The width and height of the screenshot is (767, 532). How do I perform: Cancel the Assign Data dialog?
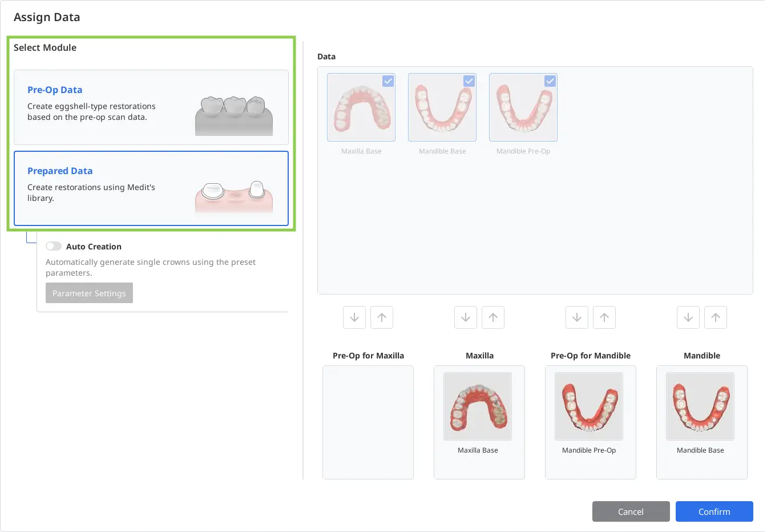[631, 511]
